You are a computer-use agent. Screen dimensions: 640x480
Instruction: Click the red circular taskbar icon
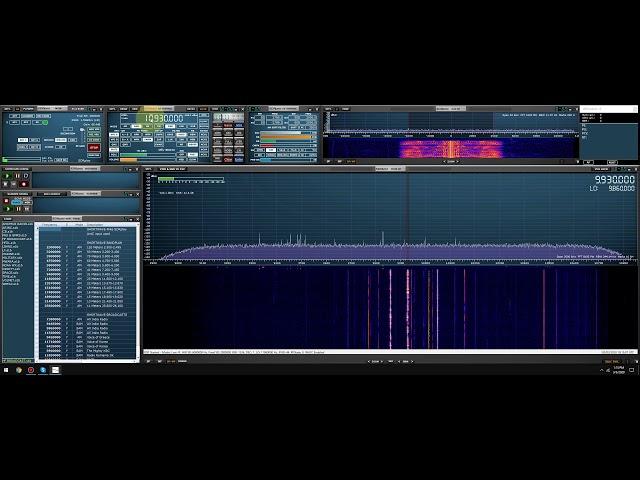click(31, 370)
